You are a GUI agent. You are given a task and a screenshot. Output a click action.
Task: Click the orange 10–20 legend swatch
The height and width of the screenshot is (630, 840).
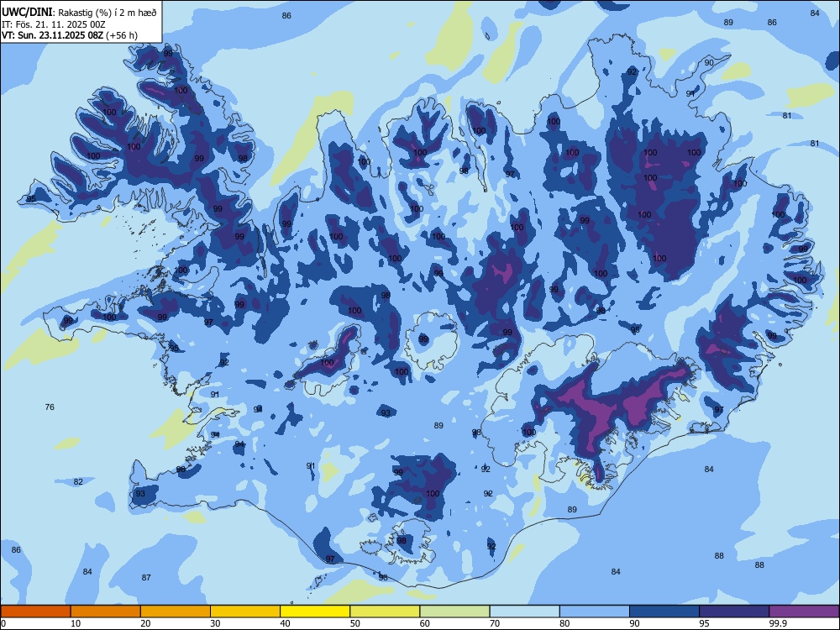tap(106, 612)
